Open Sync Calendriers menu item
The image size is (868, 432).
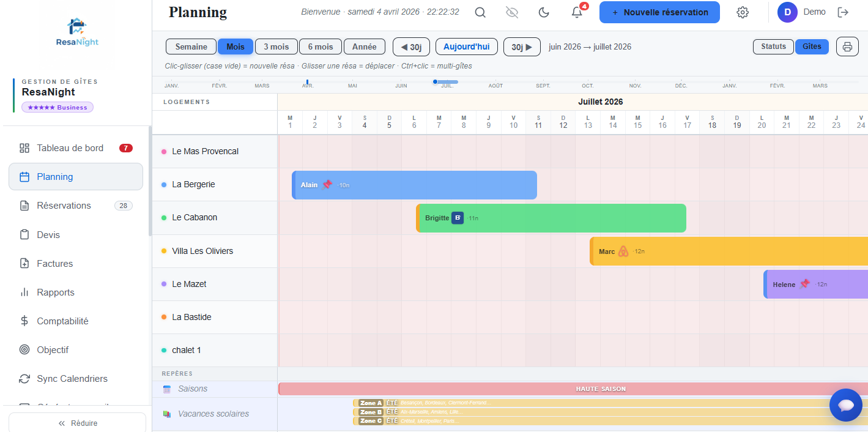pos(76,379)
